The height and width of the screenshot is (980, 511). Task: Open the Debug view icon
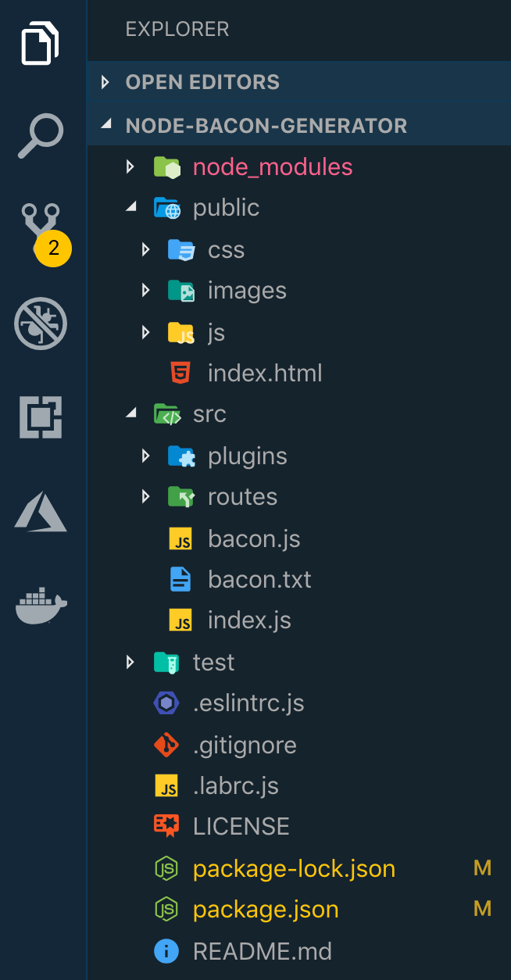[x=41, y=323]
